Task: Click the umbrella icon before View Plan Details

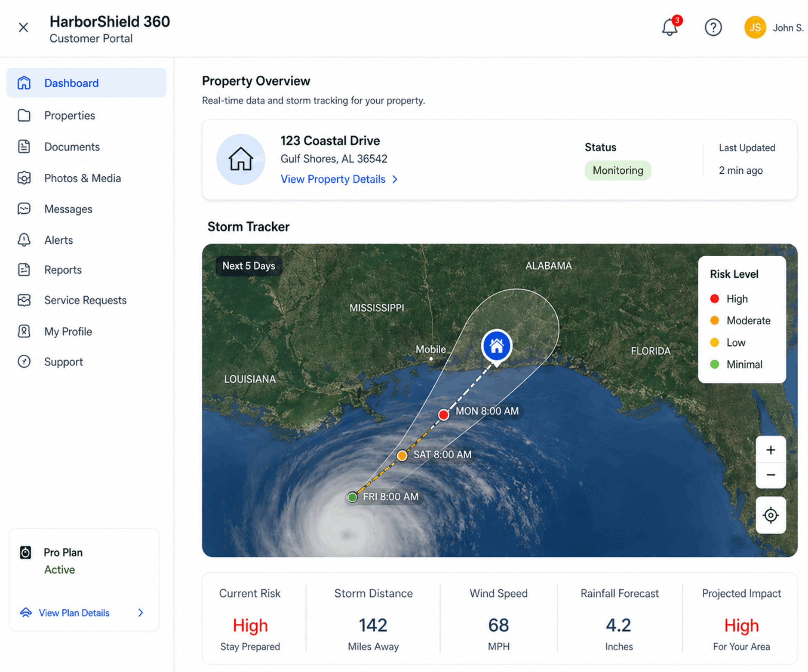Action: point(26,613)
